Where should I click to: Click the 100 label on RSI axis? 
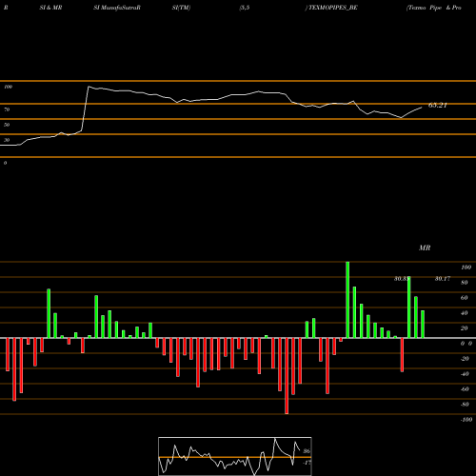click(9, 87)
